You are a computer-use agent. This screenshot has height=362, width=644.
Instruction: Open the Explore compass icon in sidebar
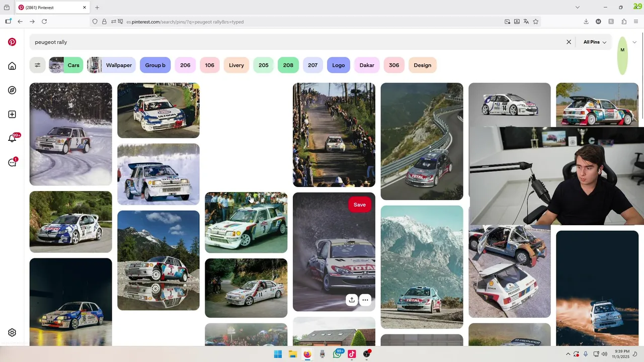click(12, 90)
